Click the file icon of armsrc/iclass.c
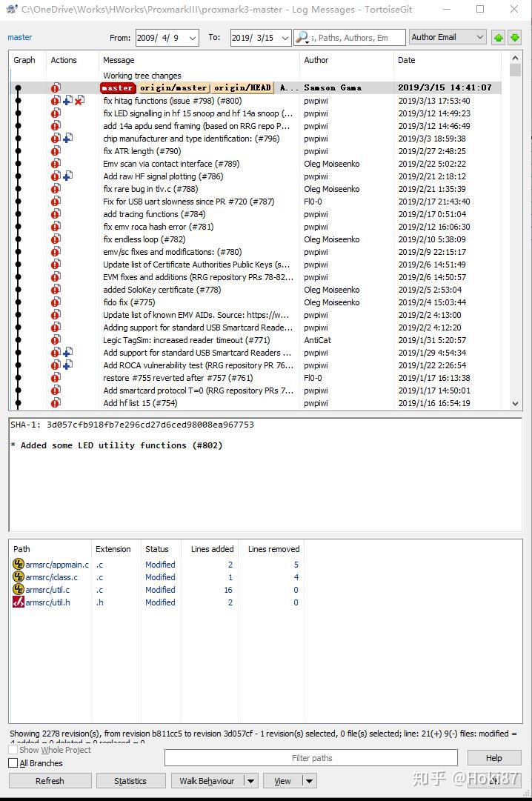 coord(19,576)
